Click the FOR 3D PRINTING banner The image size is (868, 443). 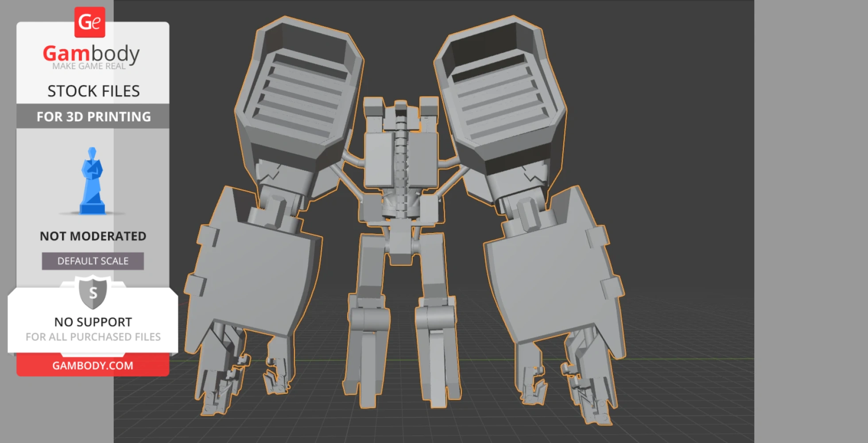[93, 117]
